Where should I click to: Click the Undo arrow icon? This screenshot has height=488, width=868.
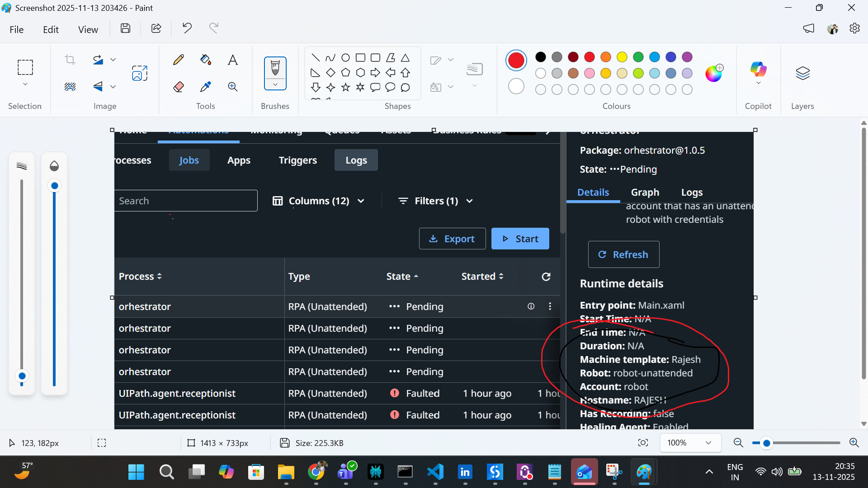[x=187, y=28]
